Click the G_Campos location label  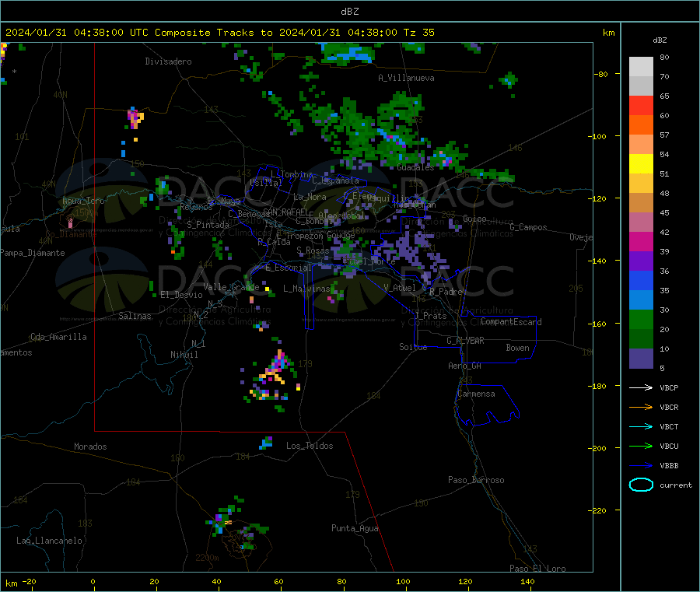click(528, 227)
